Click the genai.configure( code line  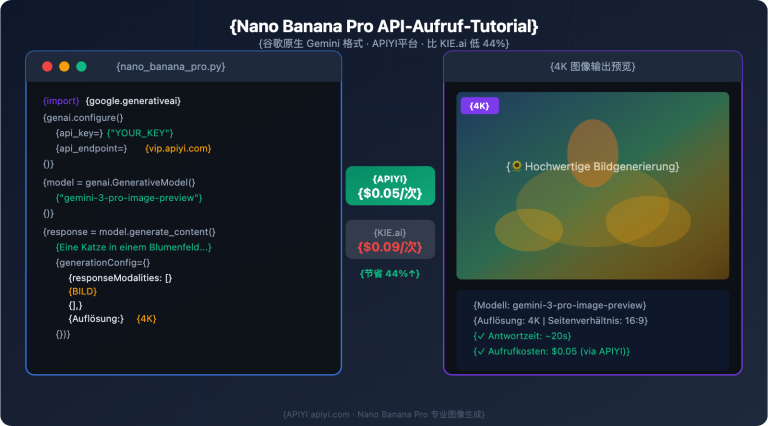pyautogui.click(x=83, y=118)
